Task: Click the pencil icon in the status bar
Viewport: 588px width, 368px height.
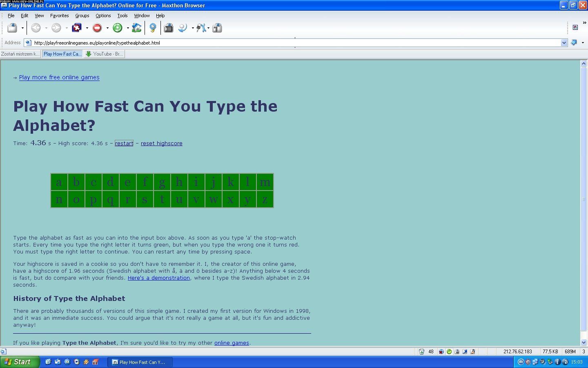Action: point(473,352)
